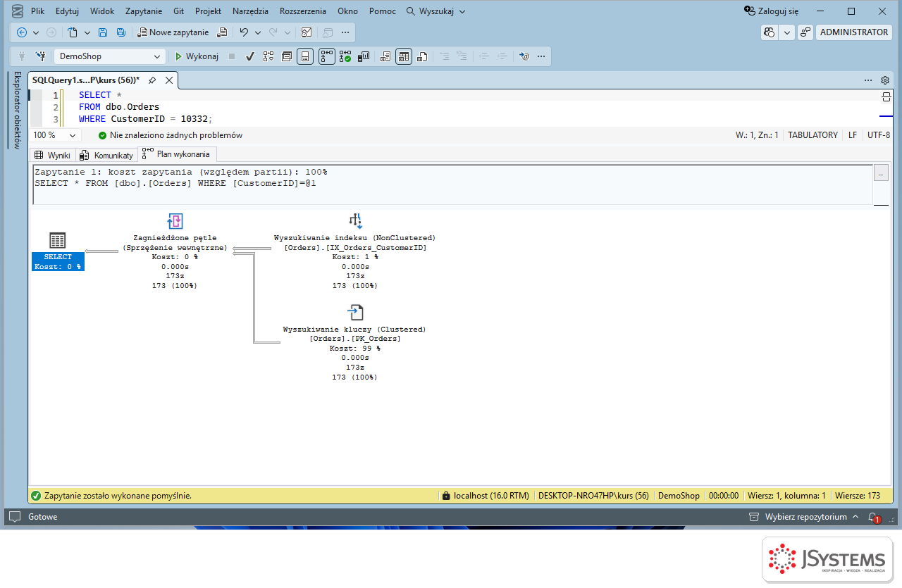The width and height of the screenshot is (902, 588).
Task: Switch to the Wyniki tab
Action: coord(53,155)
